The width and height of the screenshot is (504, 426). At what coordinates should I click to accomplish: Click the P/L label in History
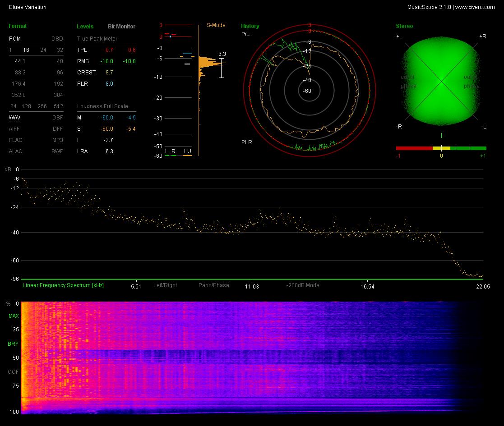tap(245, 34)
